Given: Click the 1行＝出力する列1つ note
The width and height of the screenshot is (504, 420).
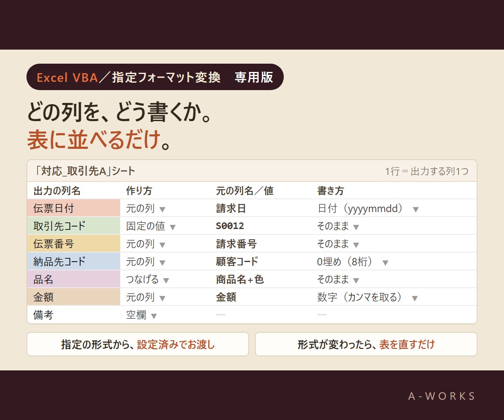Looking at the screenshot, I should click(427, 172).
